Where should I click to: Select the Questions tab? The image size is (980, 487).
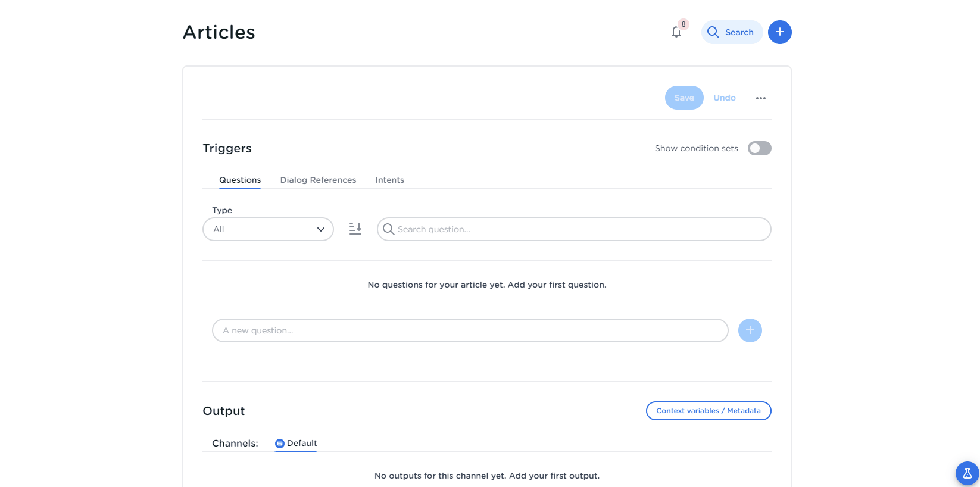coord(240,180)
